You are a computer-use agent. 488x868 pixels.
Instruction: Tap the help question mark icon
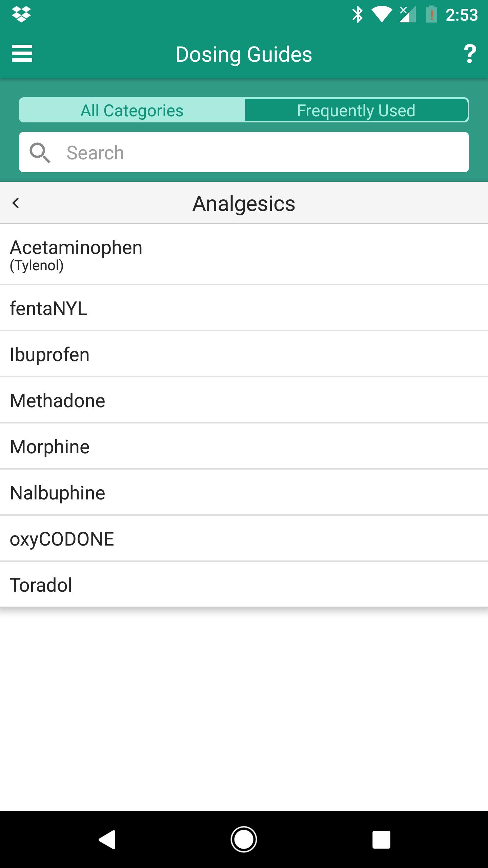click(x=470, y=54)
